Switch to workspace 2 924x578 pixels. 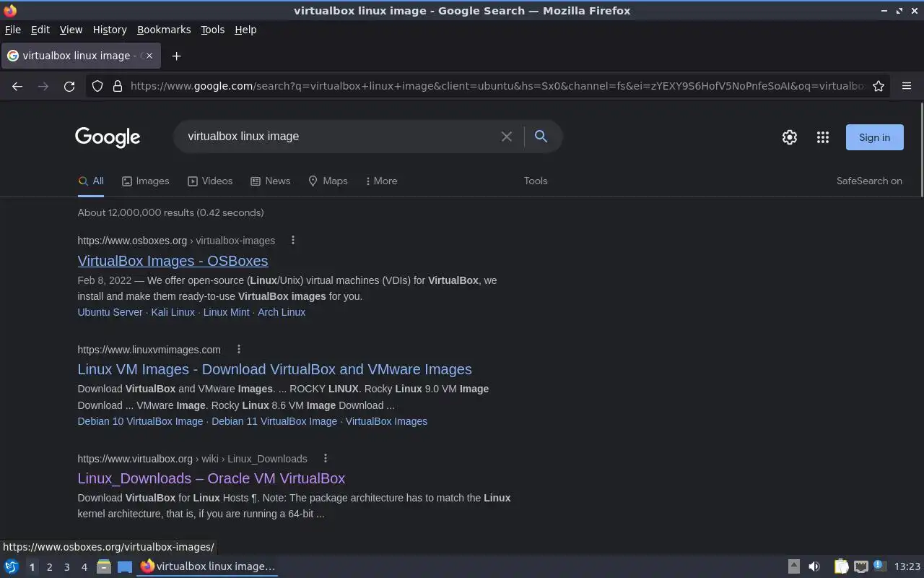point(49,567)
